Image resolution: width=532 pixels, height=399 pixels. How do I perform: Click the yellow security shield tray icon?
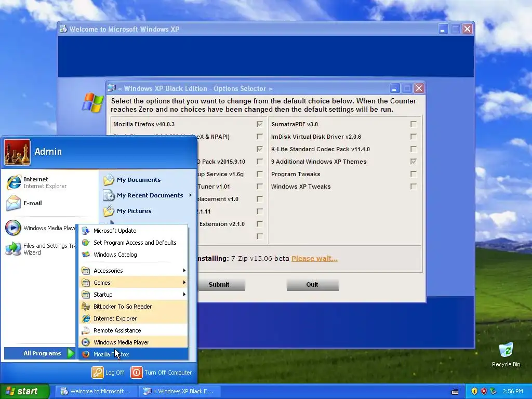coord(474,391)
